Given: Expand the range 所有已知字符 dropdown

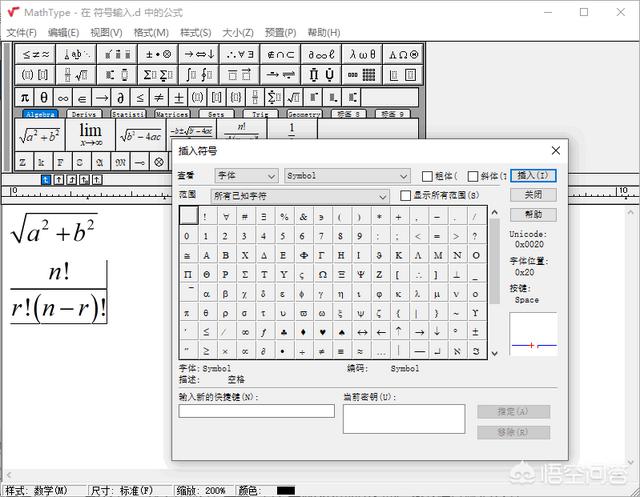Looking at the screenshot, I should (x=300, y=196).
